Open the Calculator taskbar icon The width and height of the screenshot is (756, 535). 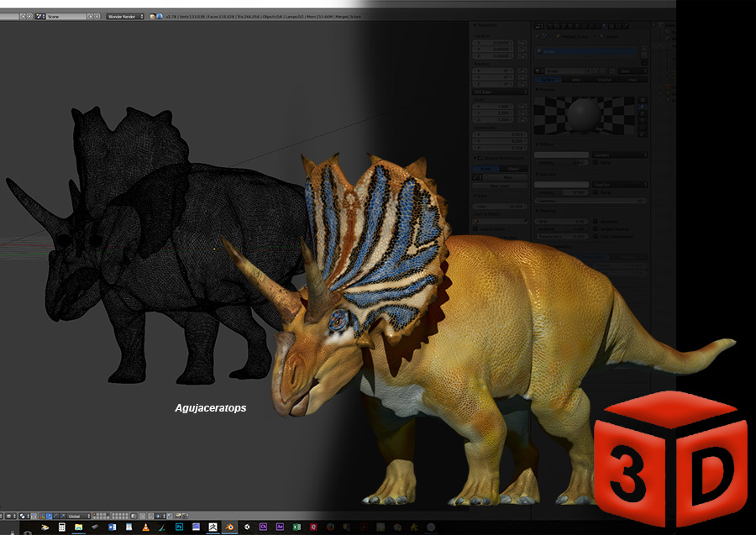[x=61, y=527]
